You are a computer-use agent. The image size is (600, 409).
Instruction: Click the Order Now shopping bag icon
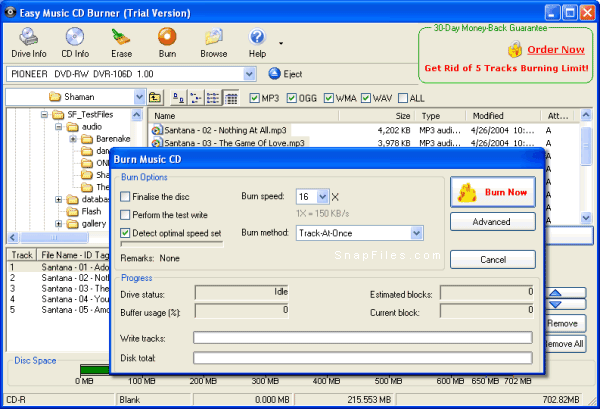515,49
